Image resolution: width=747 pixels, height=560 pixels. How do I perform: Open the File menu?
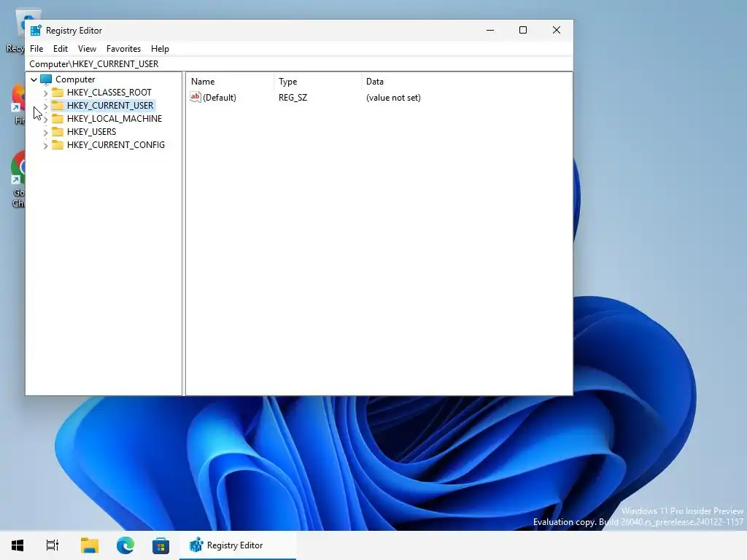pos(36,49)
